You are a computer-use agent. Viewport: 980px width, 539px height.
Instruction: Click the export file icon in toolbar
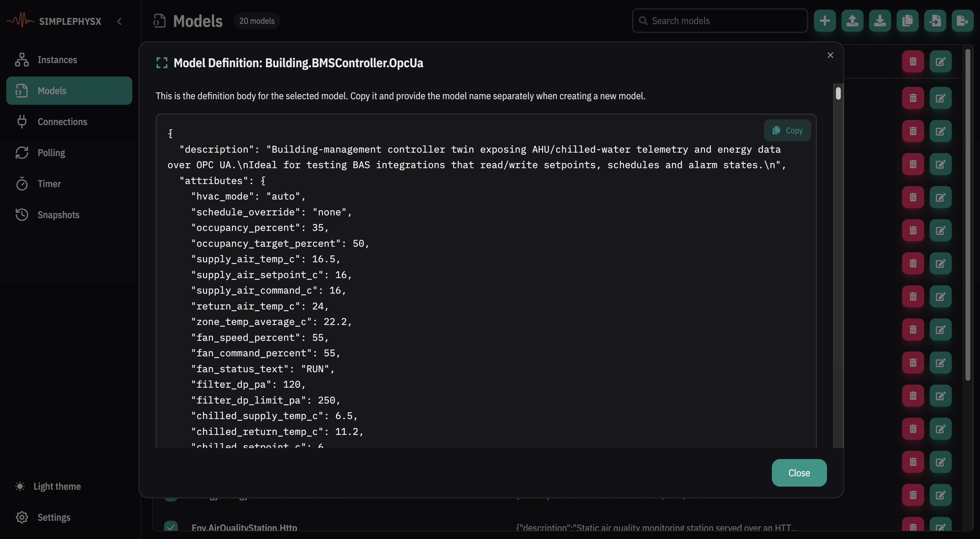pyautogui.click(x=962, y=21)
